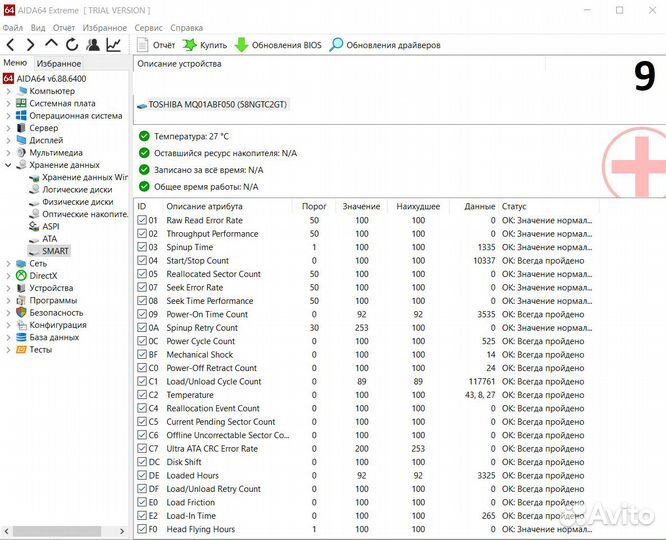
Task: Click the Купить green star icon
Action: (189, 45)
